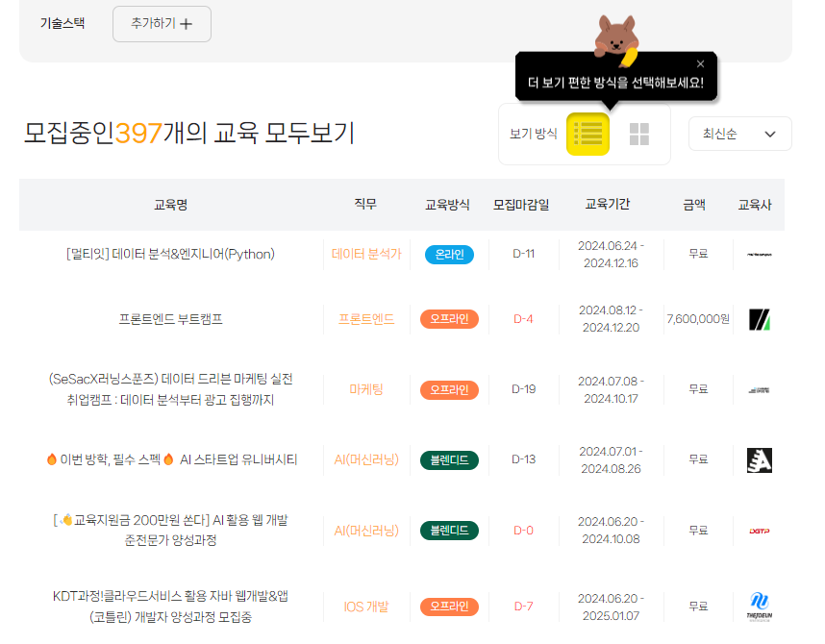This screenshot has height=644, width=825.
Task: Click the D-0 deadline cell
Action: (x=523, y=531)
